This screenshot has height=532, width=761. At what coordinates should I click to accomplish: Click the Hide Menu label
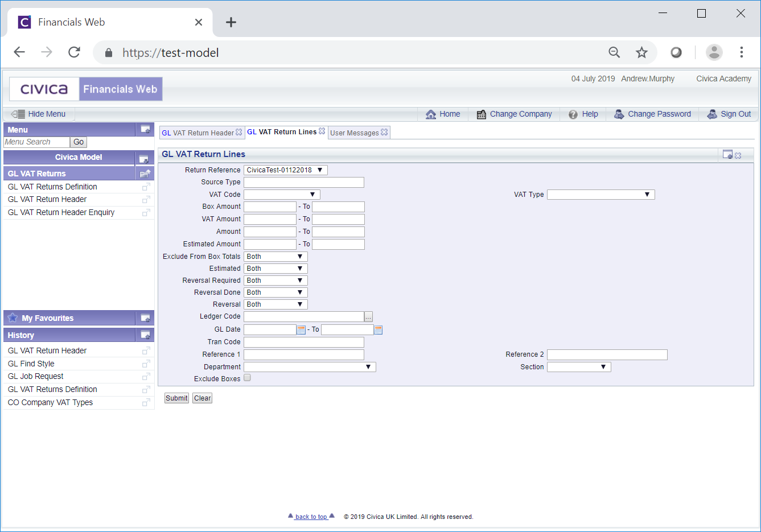47,114
